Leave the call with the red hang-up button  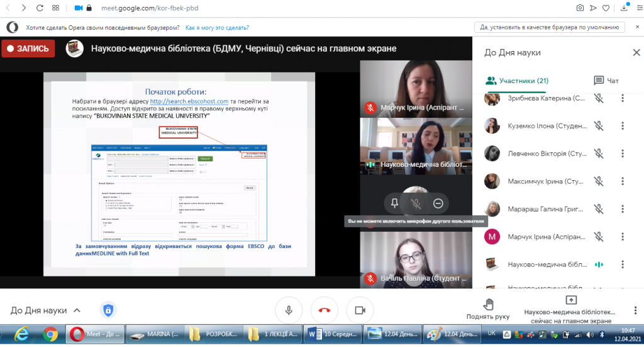(x=325, y=310)
